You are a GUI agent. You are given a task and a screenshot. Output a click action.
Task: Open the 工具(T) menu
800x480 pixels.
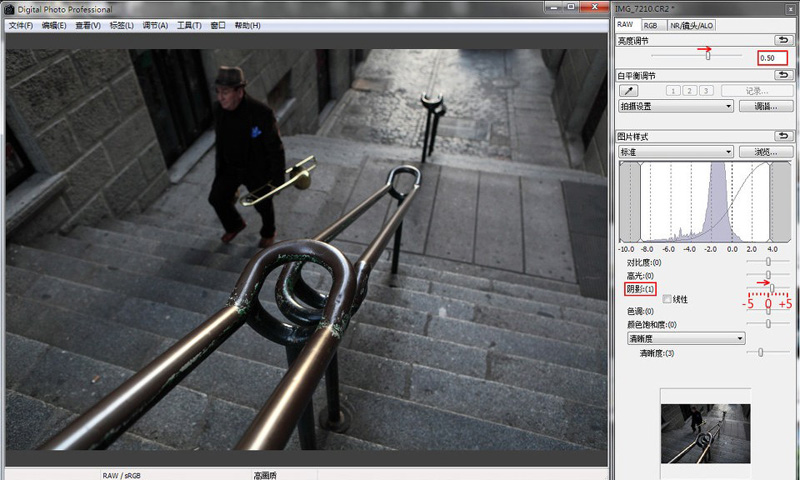pos(189,26)
